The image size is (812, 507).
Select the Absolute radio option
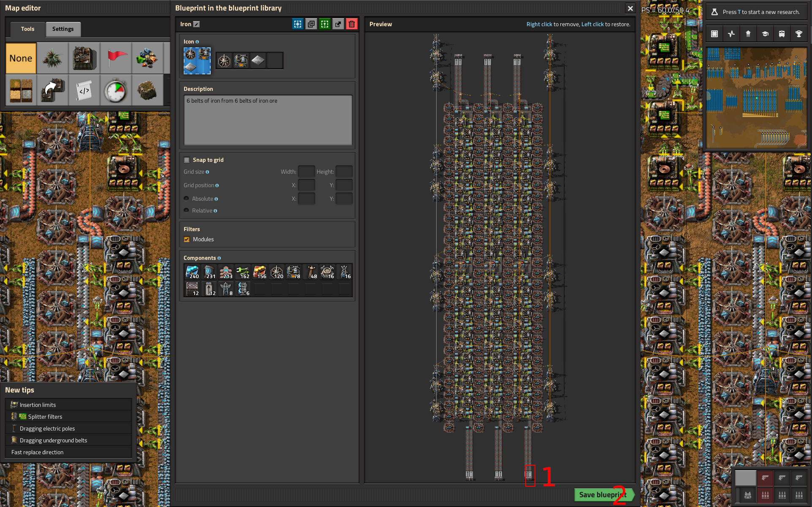[x=186, y=199]
